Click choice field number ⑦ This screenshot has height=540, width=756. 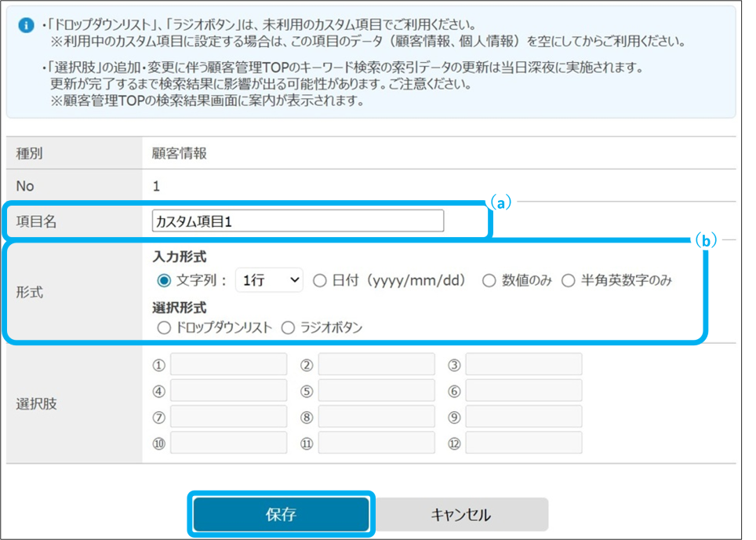tap(228, 416)
